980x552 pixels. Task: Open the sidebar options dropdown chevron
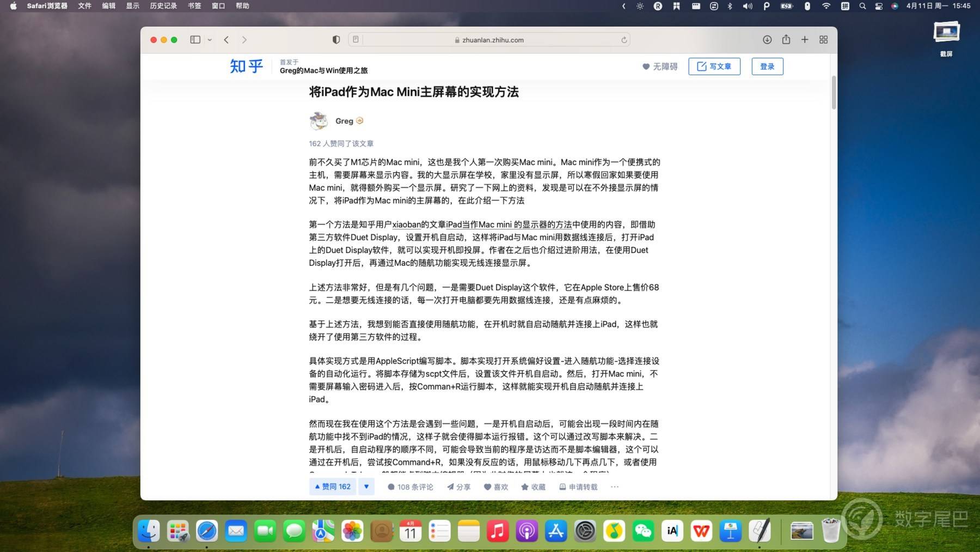pos(210,40)
